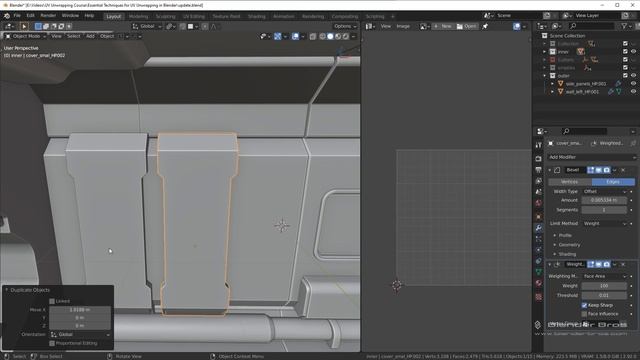This screenshot has width=640, height=360.
Task: Toggle snapping magnet icon in viewport header
Action: 182,26
